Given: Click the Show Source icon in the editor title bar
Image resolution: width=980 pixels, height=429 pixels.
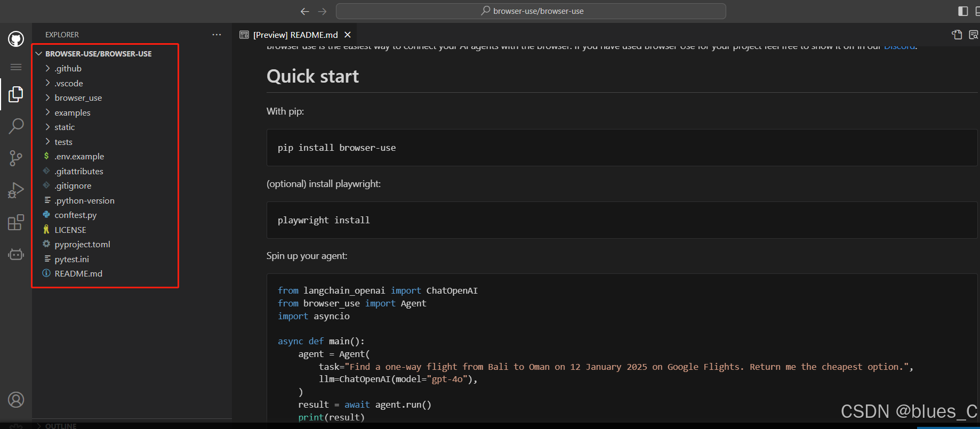Looking at the screenshot, I should 957,35.
